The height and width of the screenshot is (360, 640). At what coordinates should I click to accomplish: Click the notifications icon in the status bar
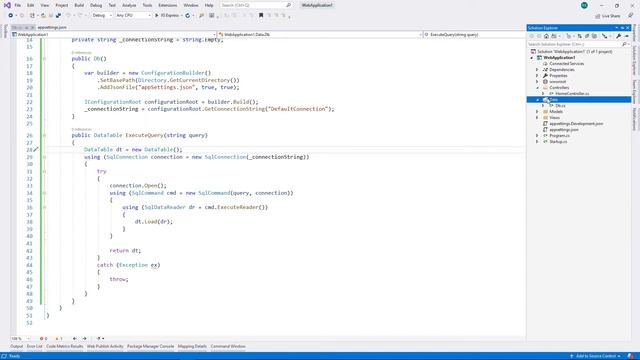631,356
